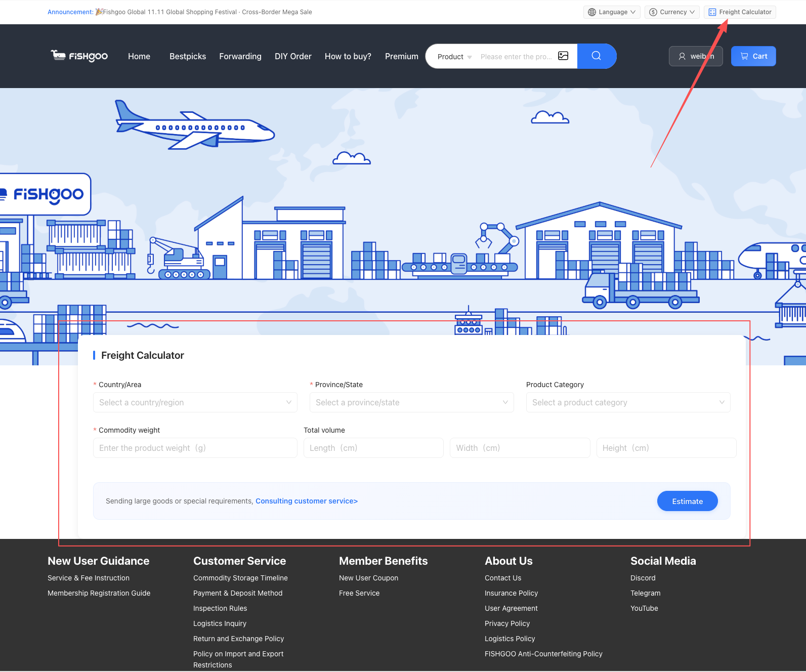Click Consulting customer service link
Screen dimensions: 806x672
click(x=306, y=501)
